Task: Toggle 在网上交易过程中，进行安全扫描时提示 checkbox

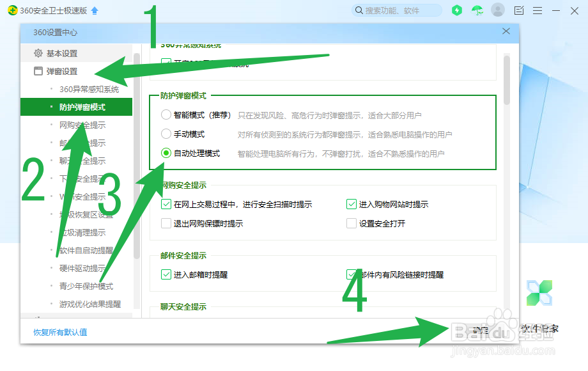Action: point(166,204)
